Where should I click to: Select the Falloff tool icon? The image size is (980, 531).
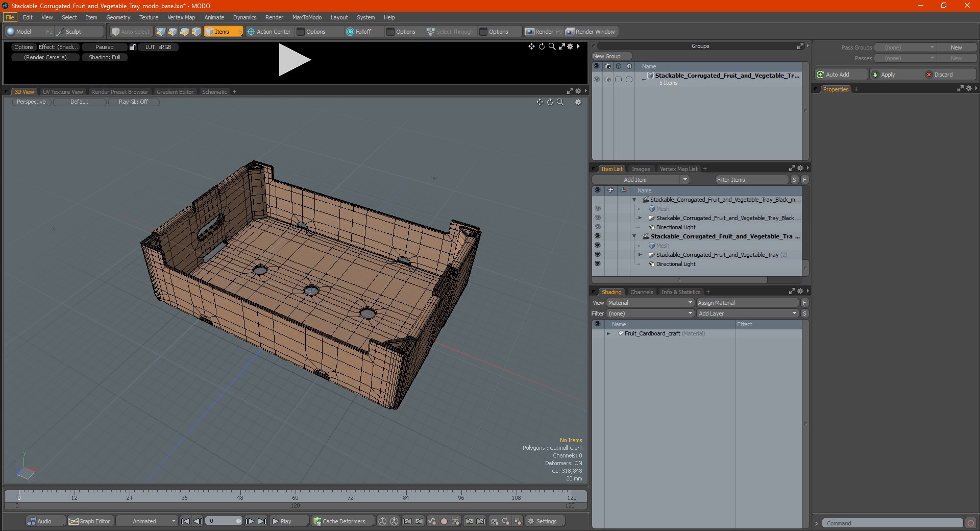pos(350,32)
